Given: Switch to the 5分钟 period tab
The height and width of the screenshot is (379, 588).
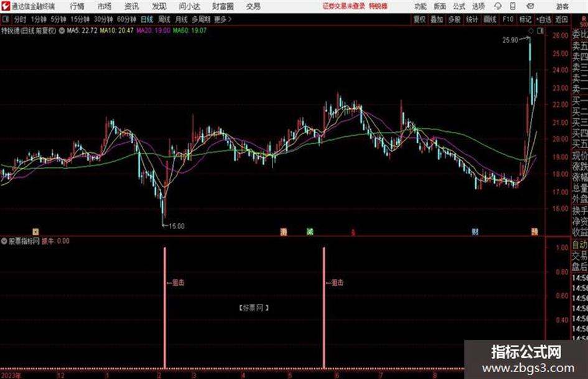Looking at the screenshot, I should tap(58, 19).
